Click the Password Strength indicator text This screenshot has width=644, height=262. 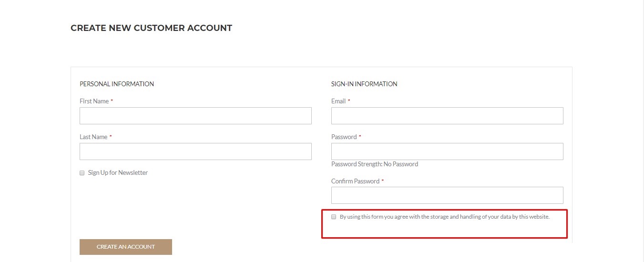click(374, 164)
